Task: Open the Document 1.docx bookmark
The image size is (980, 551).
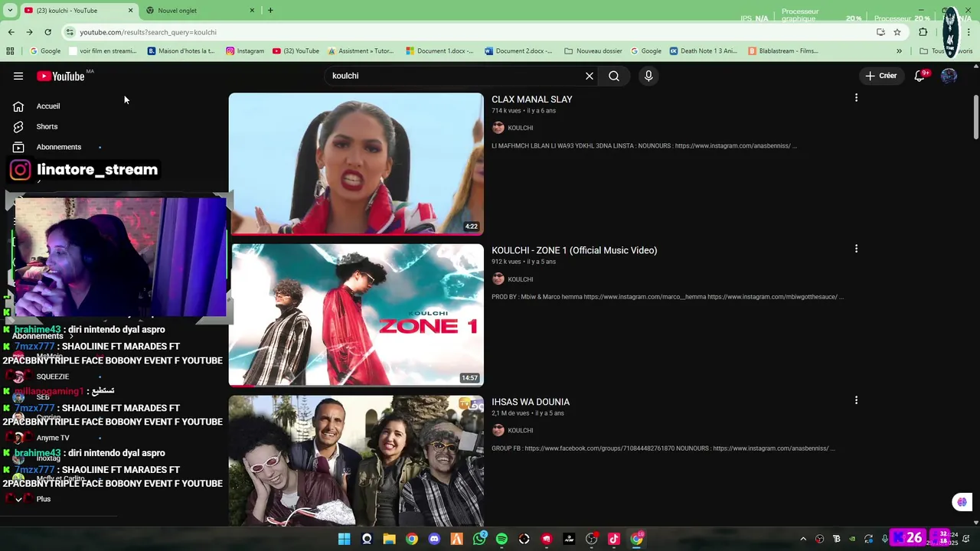Action: pyautogui.click(x=440, y=51)
